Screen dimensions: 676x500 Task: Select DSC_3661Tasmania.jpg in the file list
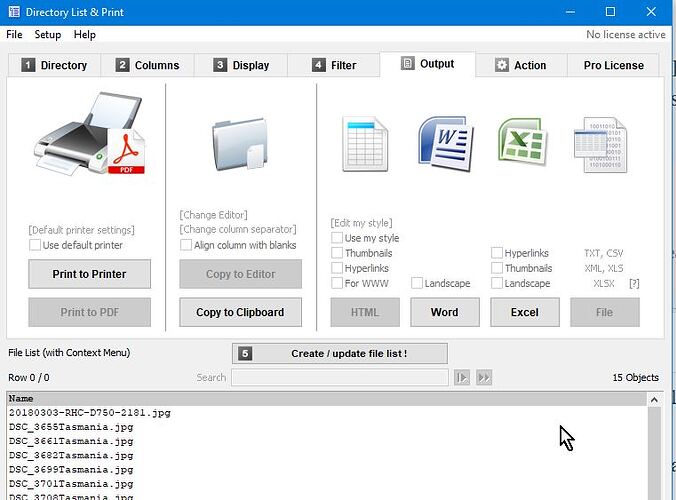tap(71, 441)
